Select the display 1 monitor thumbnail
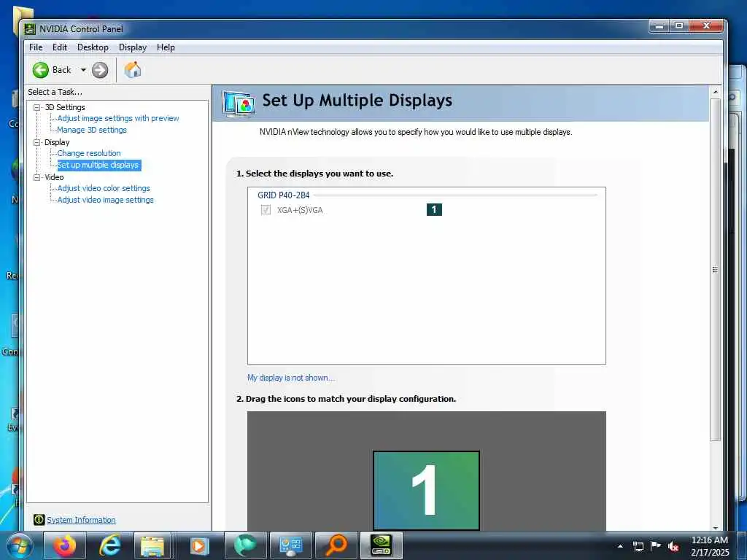Viewport: 747px width, 560px height. (426, 491)
